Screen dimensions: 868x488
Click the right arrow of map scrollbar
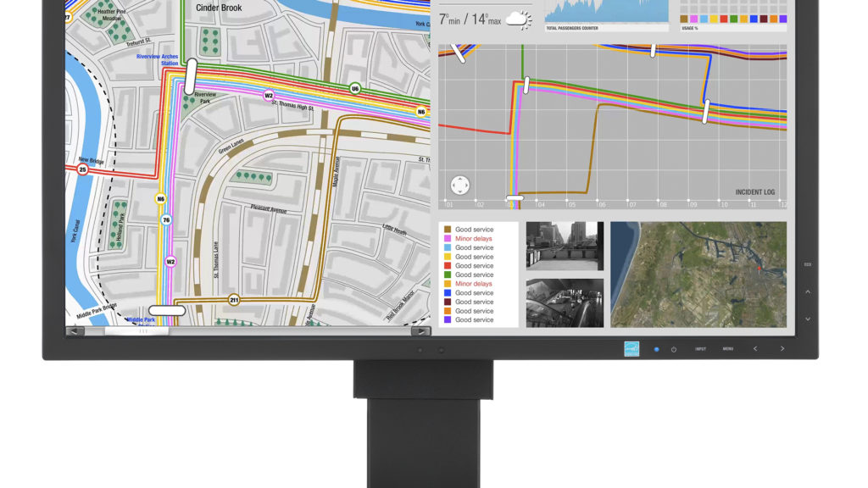[420, 331]
